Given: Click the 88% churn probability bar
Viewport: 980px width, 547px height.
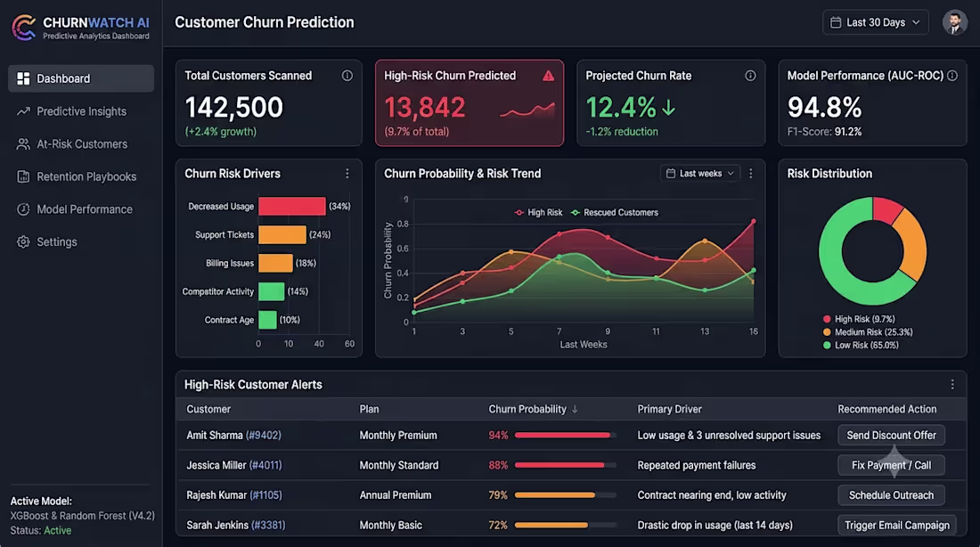Looking at the screenshot, I should tap(565, 465).
